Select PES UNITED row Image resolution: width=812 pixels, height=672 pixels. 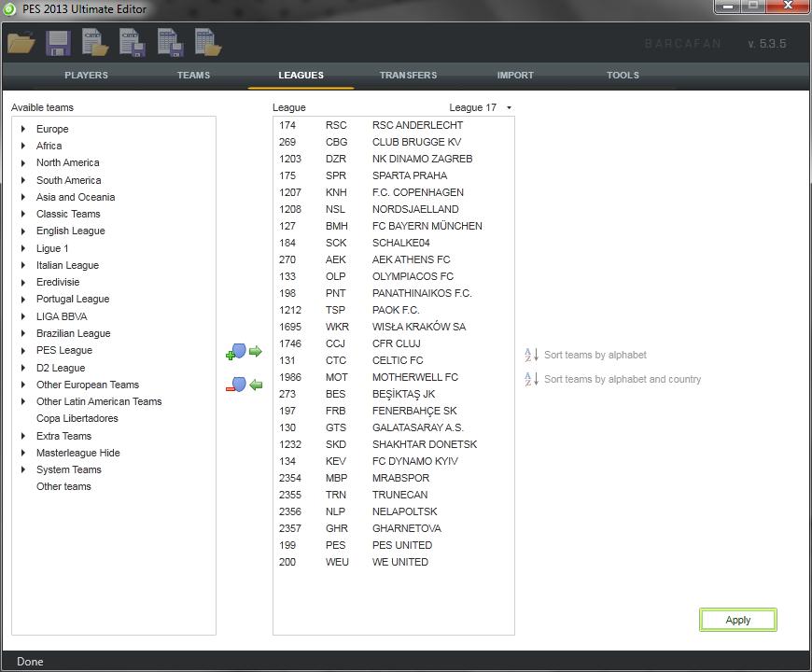[x=394, y=545]
